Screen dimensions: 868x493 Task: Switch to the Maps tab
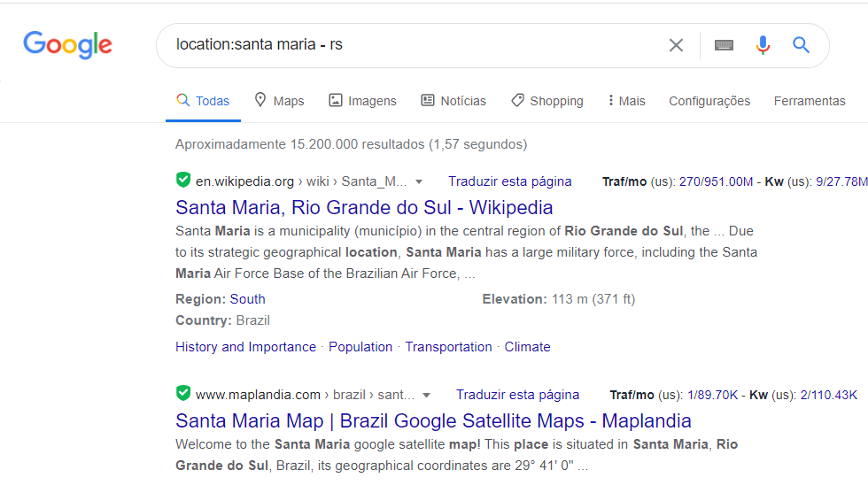click(280, 101)
